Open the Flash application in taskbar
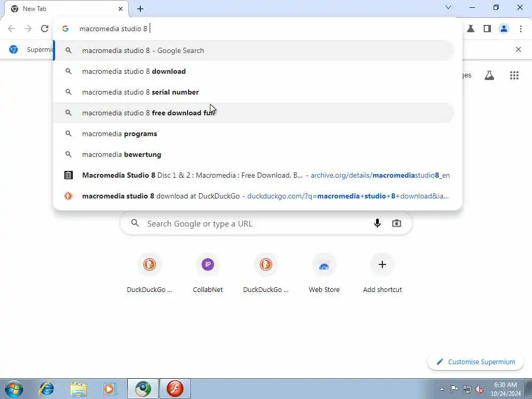This screenshot has width=532, height=399. coord(175,389)
